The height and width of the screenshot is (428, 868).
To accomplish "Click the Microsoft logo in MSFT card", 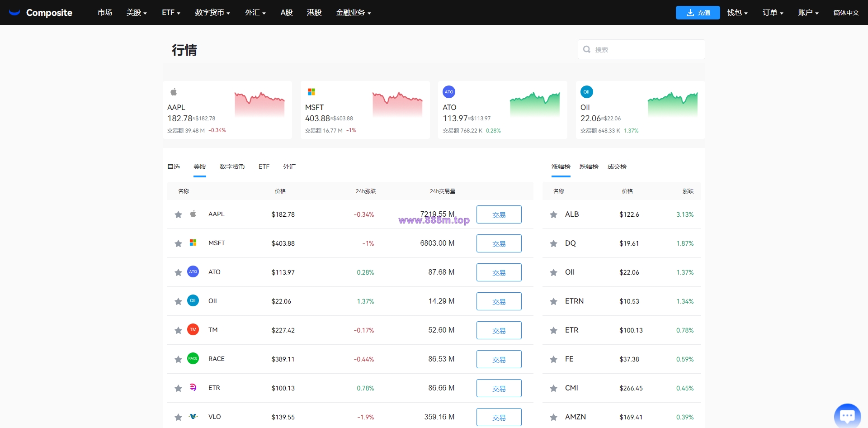I will click(311, 92).
